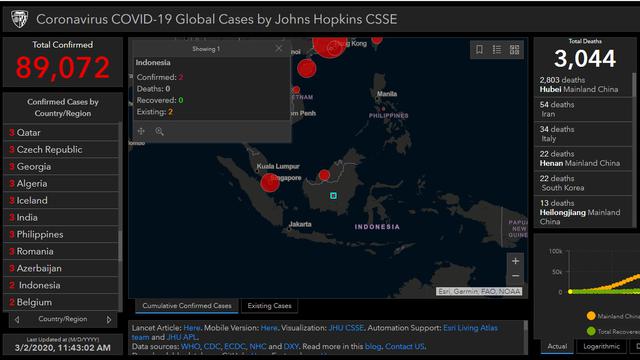Open the Mobile Version 'Here' link
Screen dimensions: 640x360
(269, 328)
